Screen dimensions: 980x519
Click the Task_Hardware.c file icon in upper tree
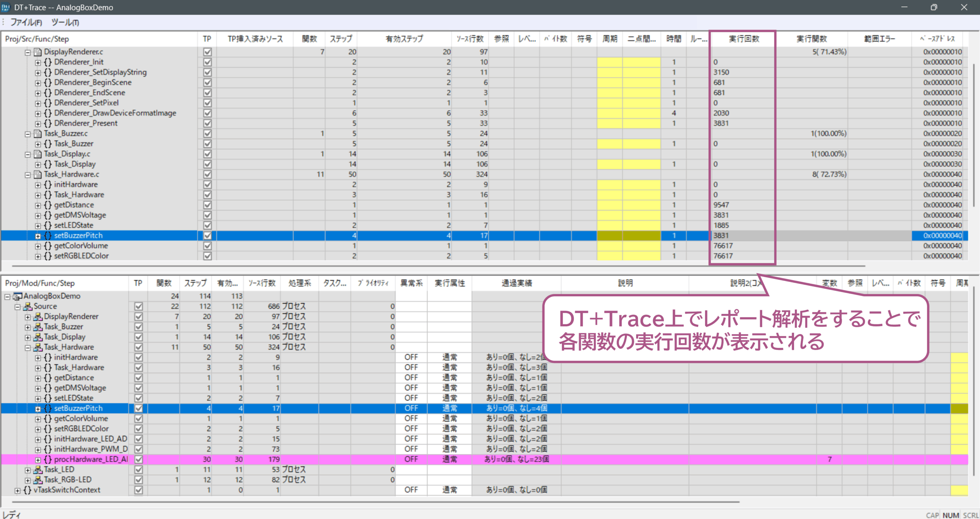pyautogui.click(x=38, y=174)
